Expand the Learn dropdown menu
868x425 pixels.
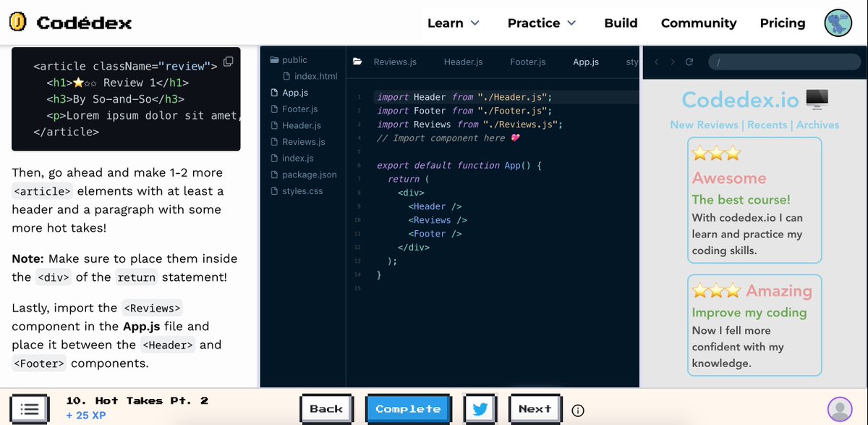tap(454, 23)
